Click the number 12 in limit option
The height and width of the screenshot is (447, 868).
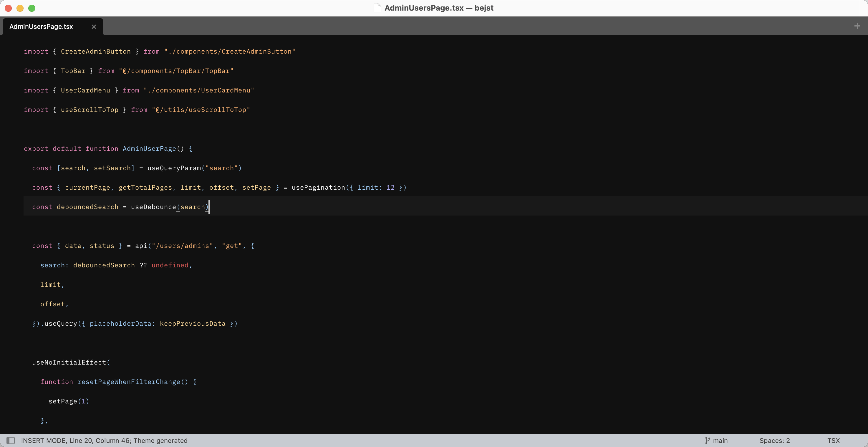[390, 188]
